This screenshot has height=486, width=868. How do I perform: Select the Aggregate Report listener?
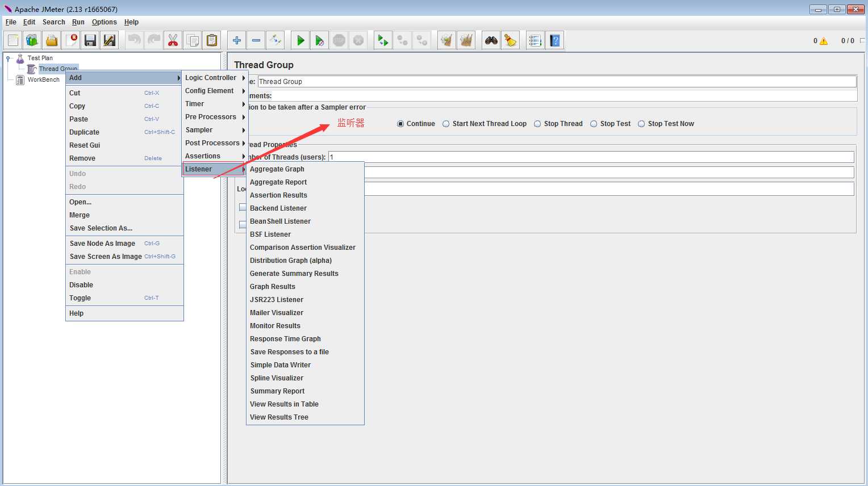point(305,182)
